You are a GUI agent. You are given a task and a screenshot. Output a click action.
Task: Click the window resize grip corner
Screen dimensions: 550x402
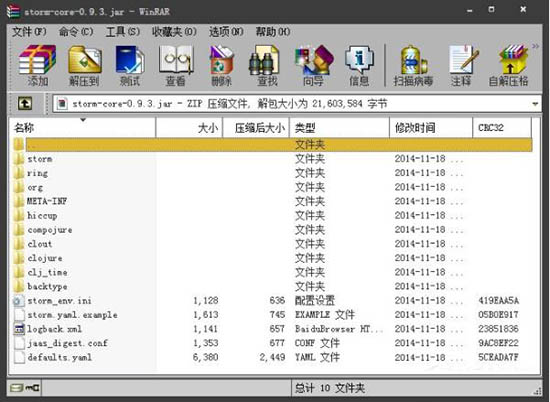click(x=537, y=391)
